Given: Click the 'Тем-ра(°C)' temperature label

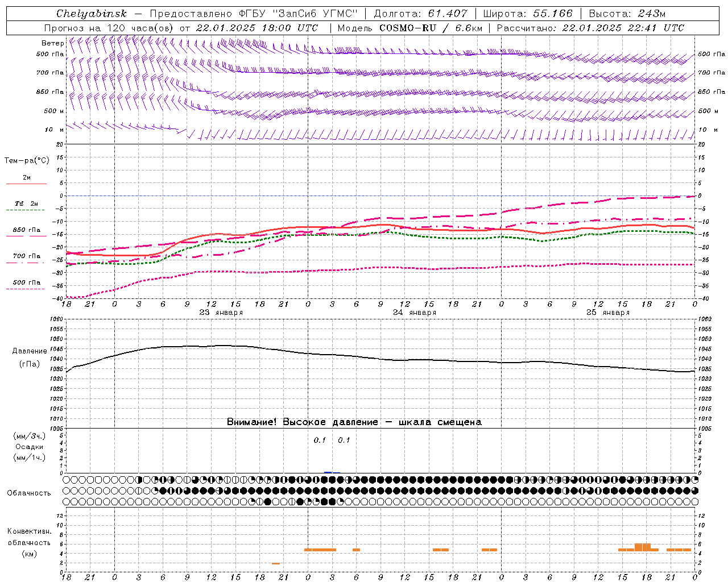Looking at the screenshot, I should pyautogui.click(x=27, y=161).
